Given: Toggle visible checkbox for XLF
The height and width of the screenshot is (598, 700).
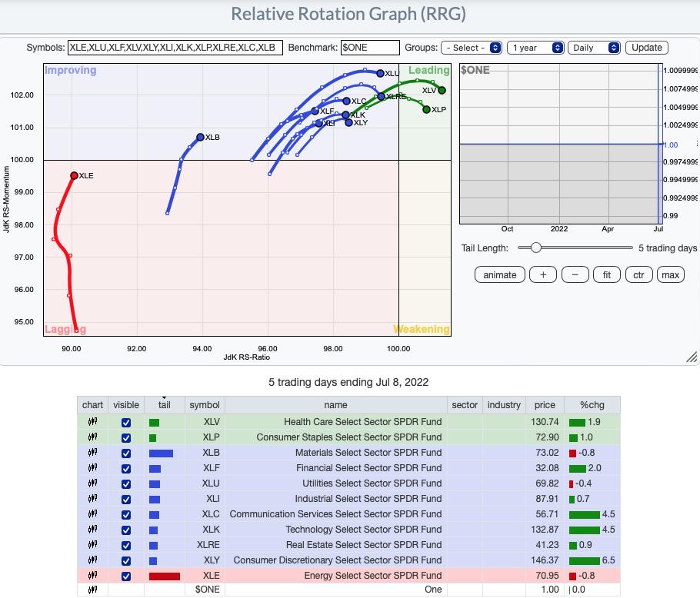Looking at the screenshot, I should tap(126, 468).
